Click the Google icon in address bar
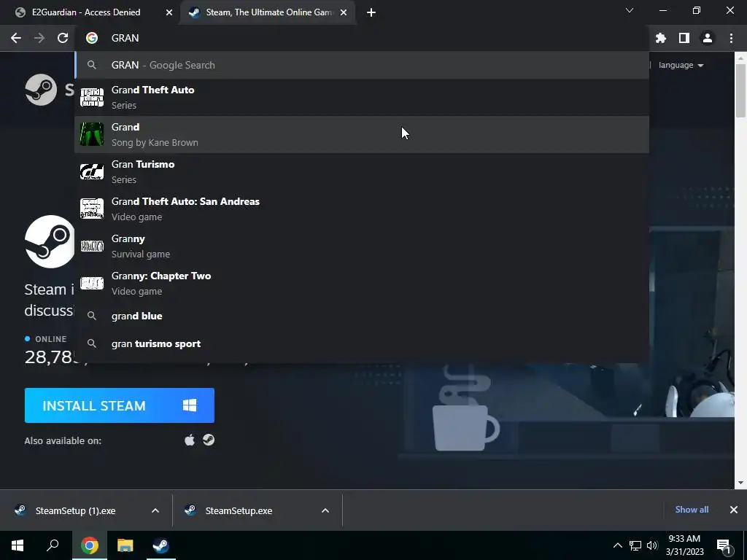 tap(92, 38)
